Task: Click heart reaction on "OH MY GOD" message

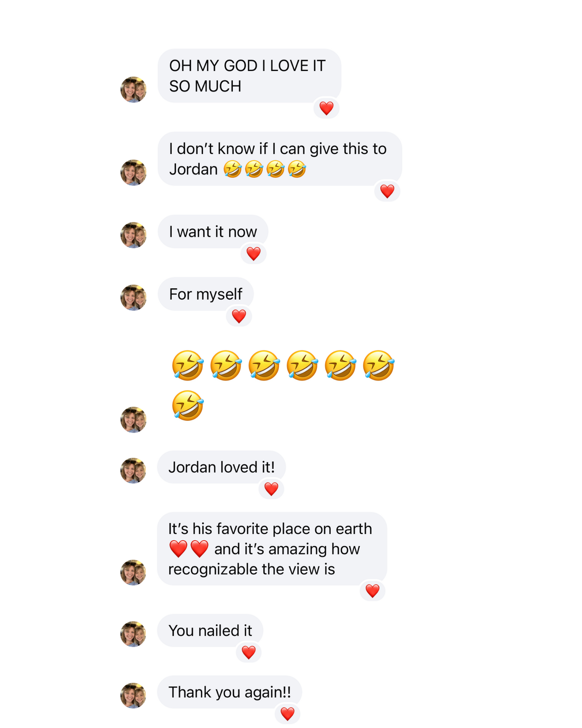Action: [x=326, y=108]
